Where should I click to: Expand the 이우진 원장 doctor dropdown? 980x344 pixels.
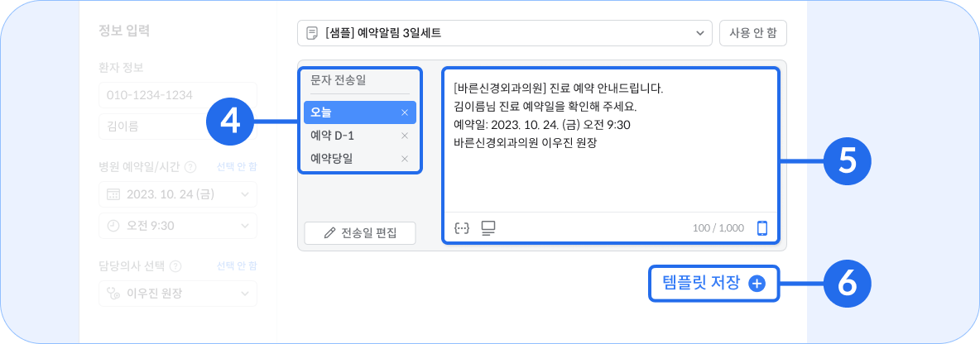click(x=177, y=294)
